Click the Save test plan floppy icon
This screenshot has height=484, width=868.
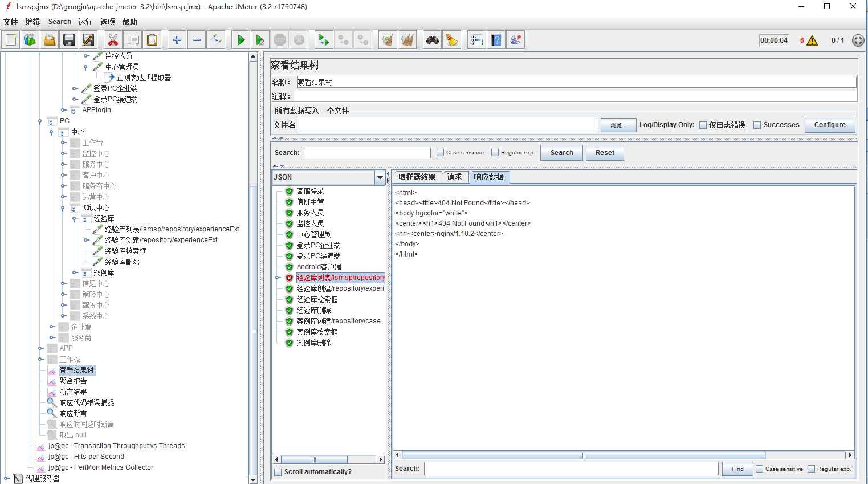coord(69,40)
